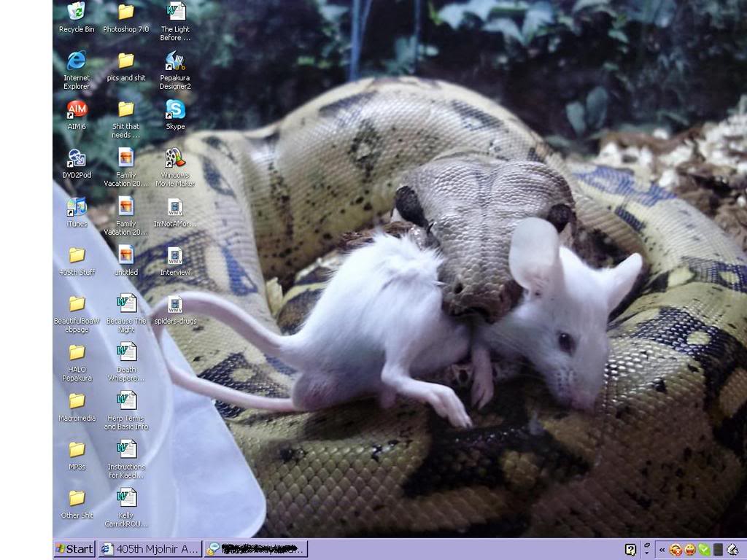The image size is (747, 560).
Task: Select 'Shit that needs...' folder
Action: pos(125,119)
